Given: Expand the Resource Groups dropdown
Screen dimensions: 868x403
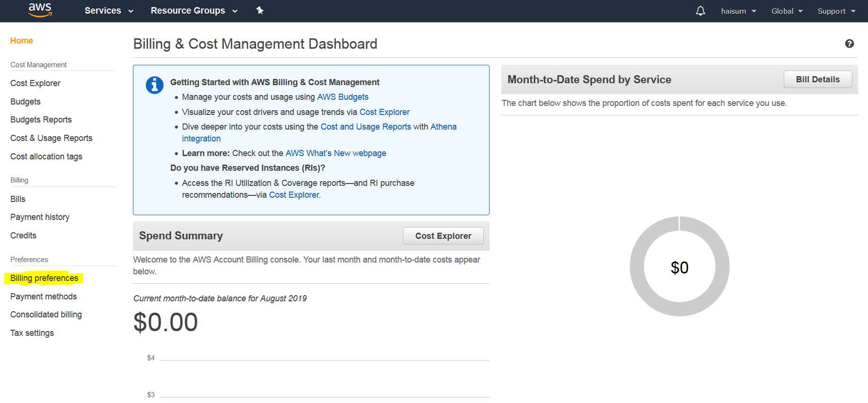Looking at the screenshot, I should 194,10.
